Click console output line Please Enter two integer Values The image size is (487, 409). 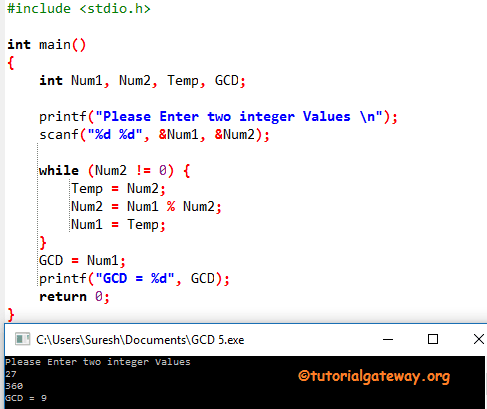point(98,362)
